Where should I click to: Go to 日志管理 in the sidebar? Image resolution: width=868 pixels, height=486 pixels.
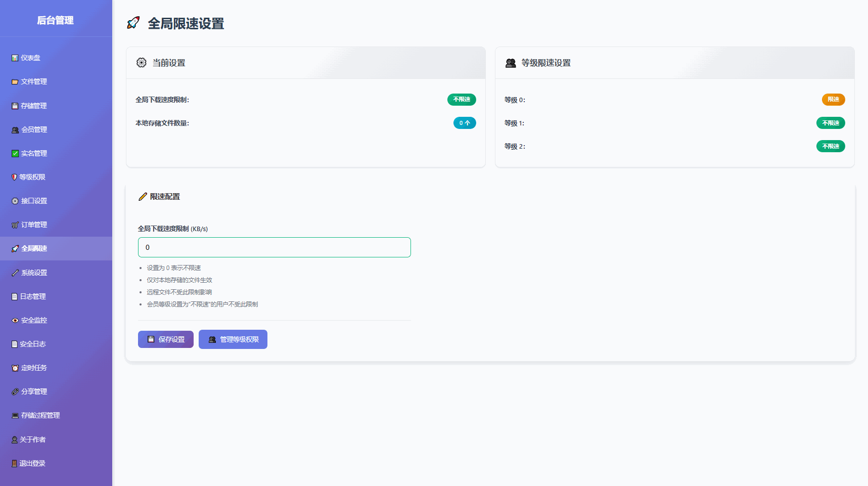coord(33,297)
